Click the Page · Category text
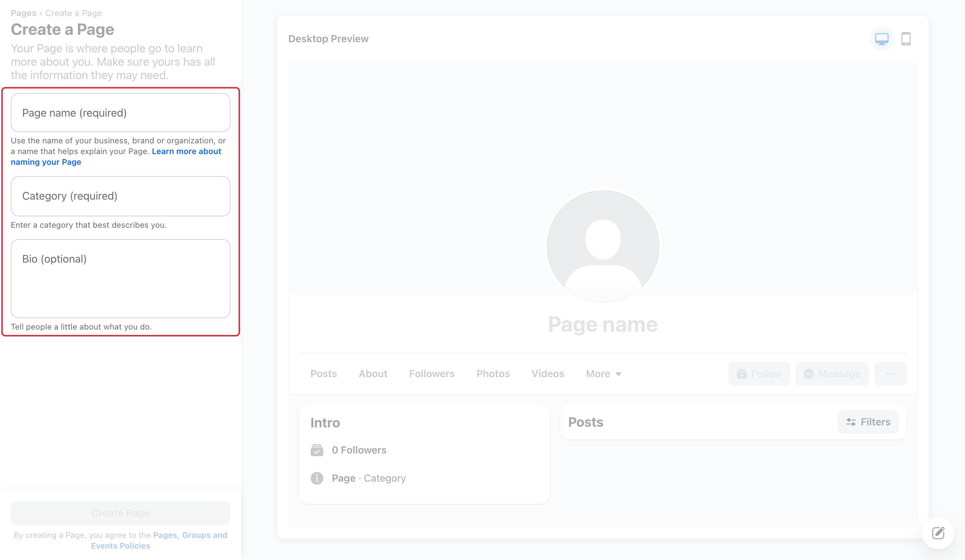 (x=368, y=478)
